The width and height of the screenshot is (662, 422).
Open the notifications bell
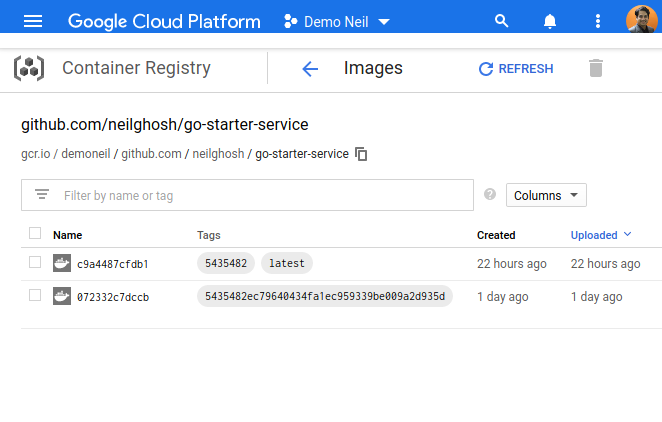point(550,21)
